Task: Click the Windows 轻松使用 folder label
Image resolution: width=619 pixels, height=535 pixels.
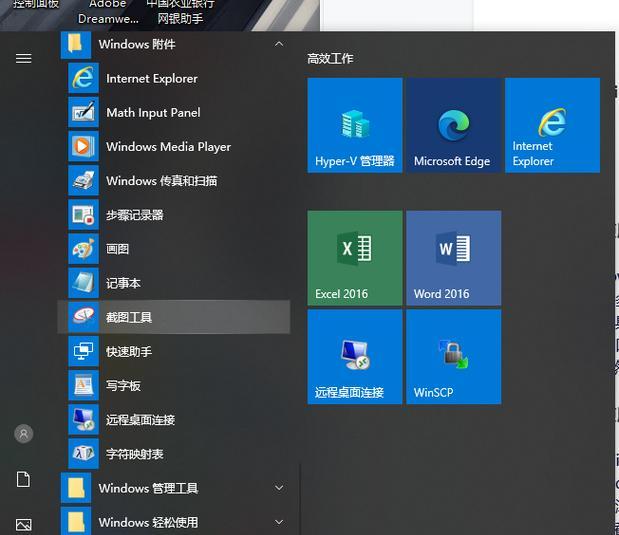Action: pos(148,522)
